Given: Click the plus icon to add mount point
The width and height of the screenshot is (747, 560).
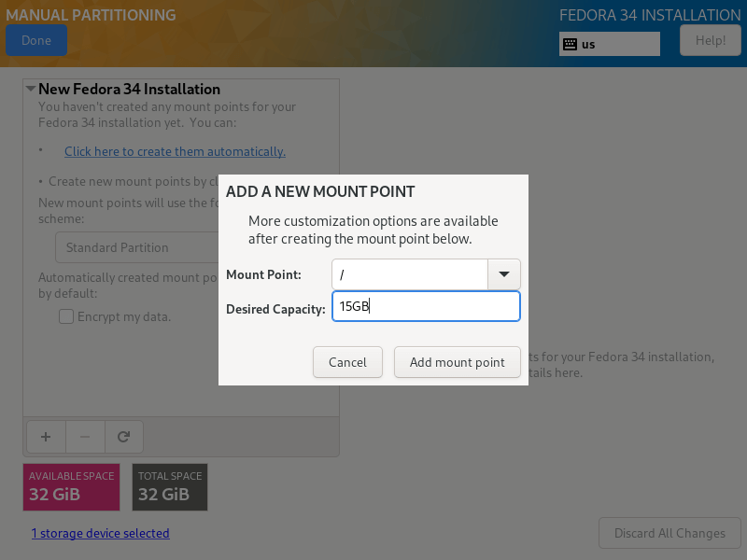Looking at the screenshot, I should [x=47, y=436].
